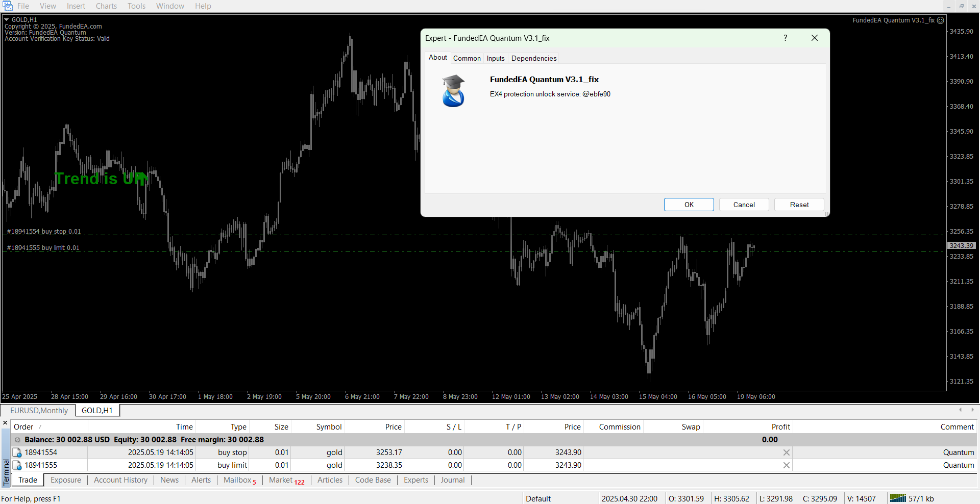
Task: Open the Market tab
Action: click(x=286, y=480)
